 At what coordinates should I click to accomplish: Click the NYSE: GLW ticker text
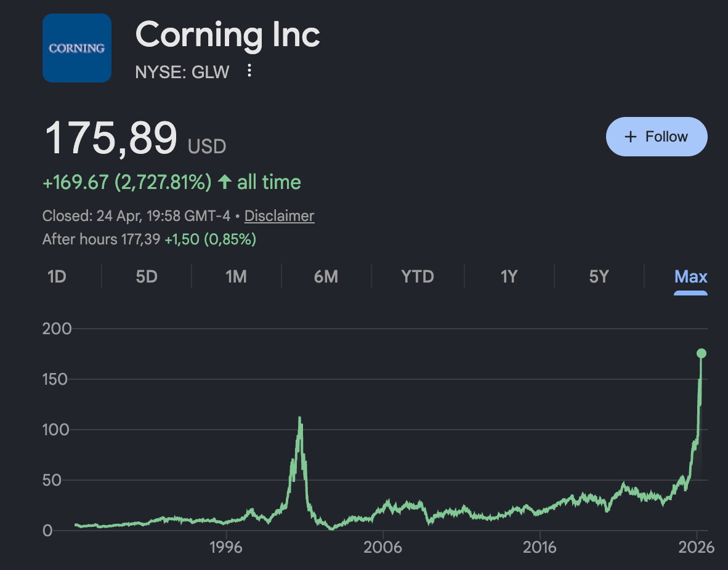[182, 72]
